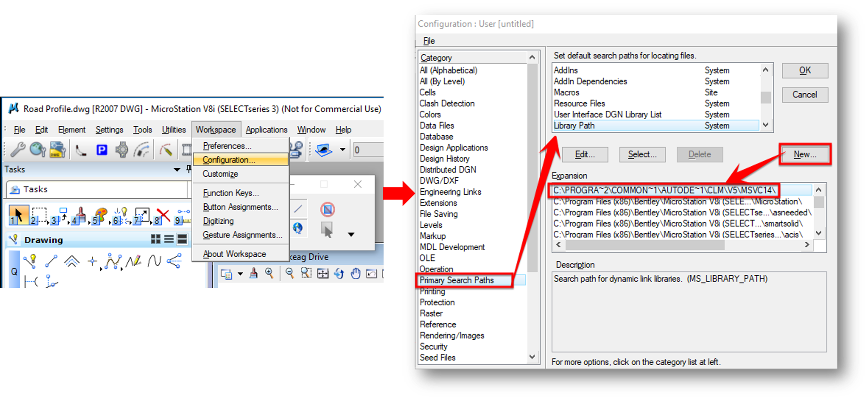This screenshot has width=868, height=400.
Task: Select Primary Search Paths category
Action: point(472,280)
